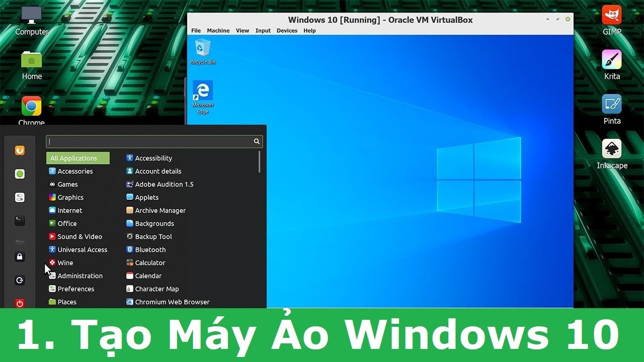The image size is (644, 362).
Task: Open VirtualBox File menu
Action: tap(196, 31)
